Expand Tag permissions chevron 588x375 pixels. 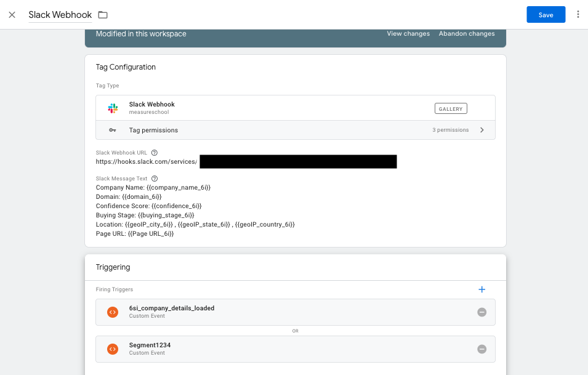pos(482,130)
